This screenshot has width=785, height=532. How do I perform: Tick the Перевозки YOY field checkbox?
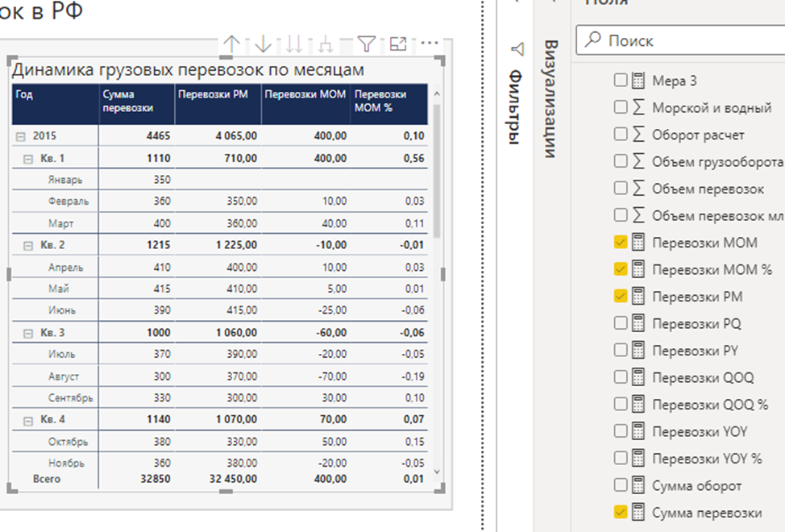[621, 431]
